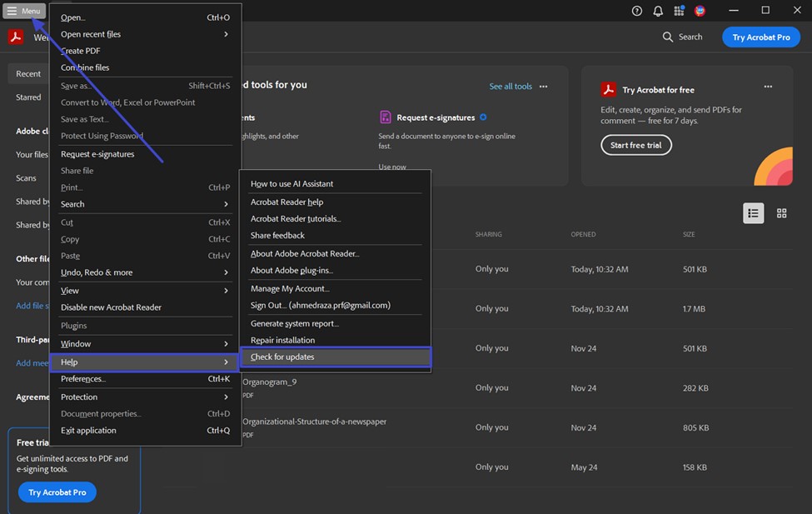812x514 pixels.
Task: Click Try Acrobat Pro button in header
Action: [x=760, y=37]
